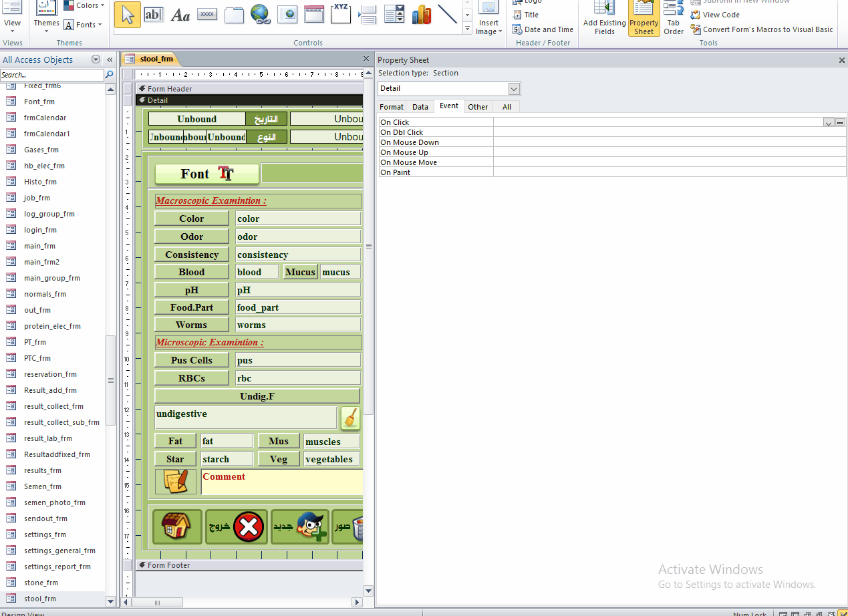This screenshot has height=616, width=848.
Task: Choose the Line control
Action: point(448,14)
